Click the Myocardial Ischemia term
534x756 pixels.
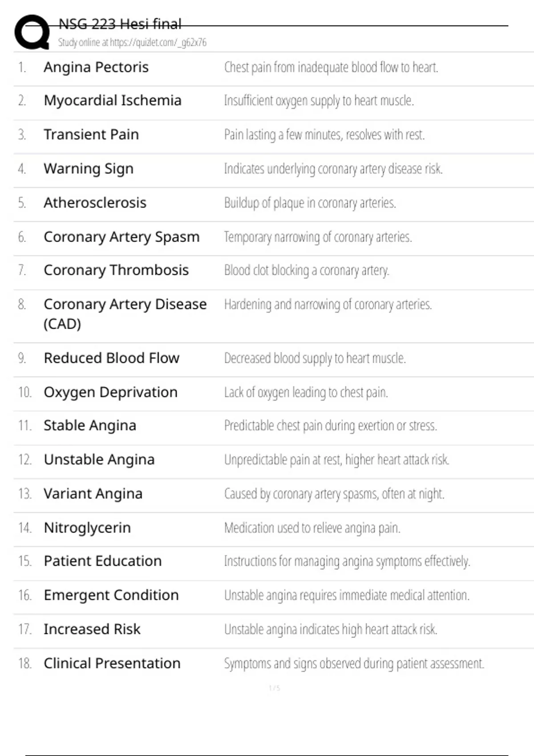[x=113, y=101]
